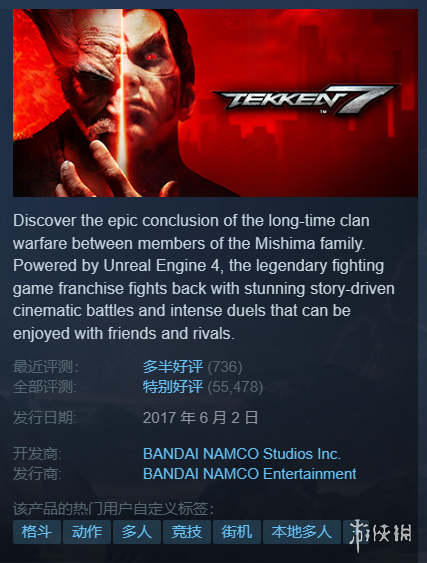Viewport: 427px width, 563px height.
Task: Select the 竞技 tag
Action: (186, 532)
